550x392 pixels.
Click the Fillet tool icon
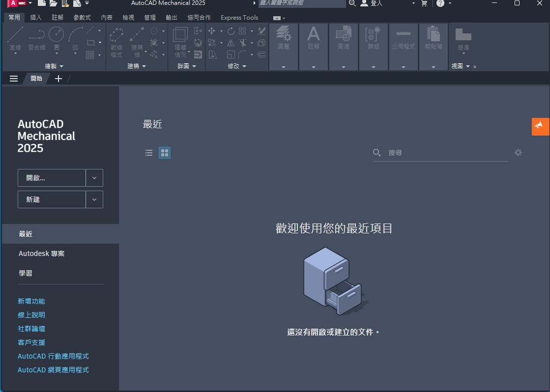[x=242, y=55]
